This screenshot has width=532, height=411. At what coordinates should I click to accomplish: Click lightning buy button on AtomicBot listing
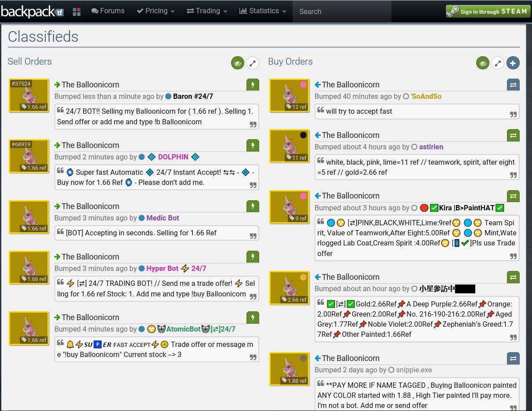[253, 317]
